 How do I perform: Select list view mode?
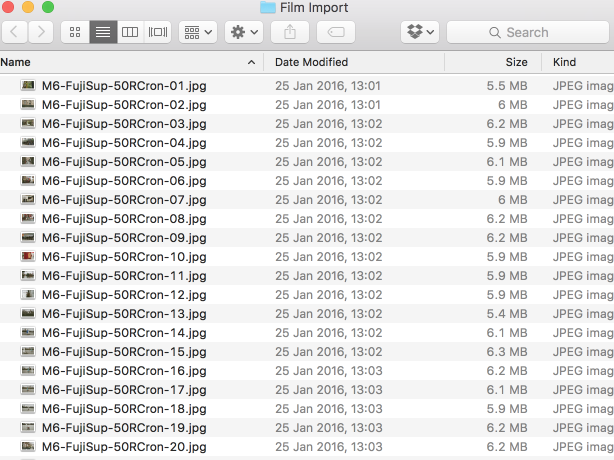(103, 32)
